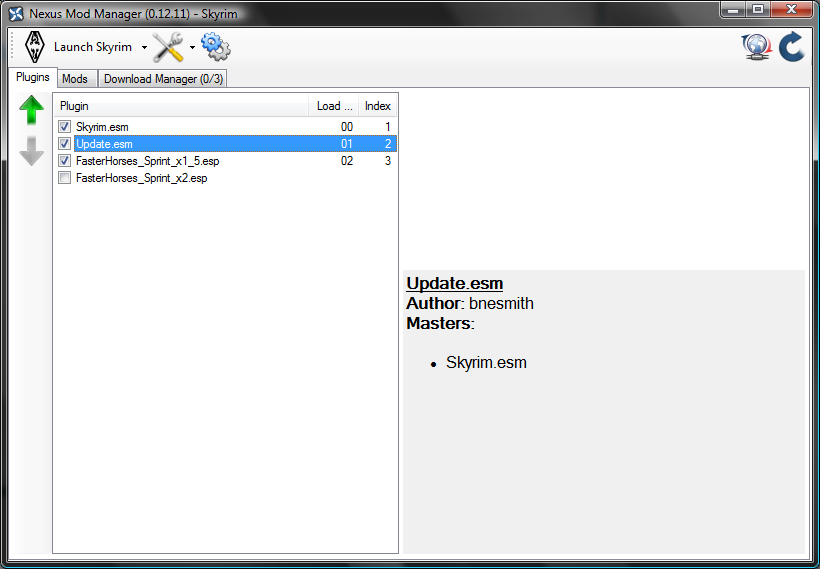Disable FasterHorses_Sprint_x1_5.esp checkbox
The width and height of the screenshot is (820, 569).
click(x=64, y=161)
